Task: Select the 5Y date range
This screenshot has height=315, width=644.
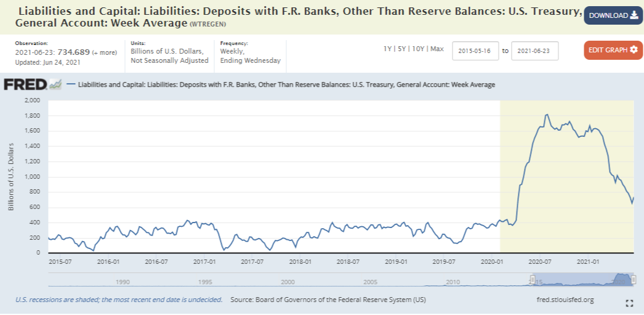Action: (x=402, y=49)
